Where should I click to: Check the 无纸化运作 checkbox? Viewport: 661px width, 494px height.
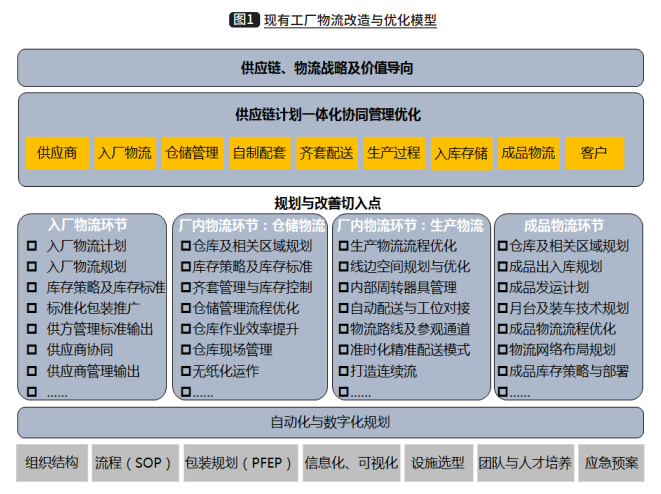point(185,371)
